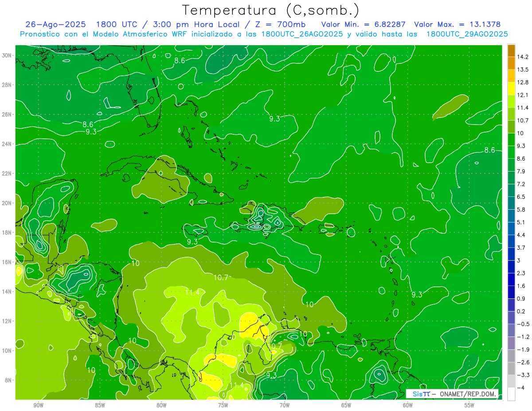Click the longitude axis label "90W"
The height and width of the screenshot is (411, 532).
tap(39, 405)
